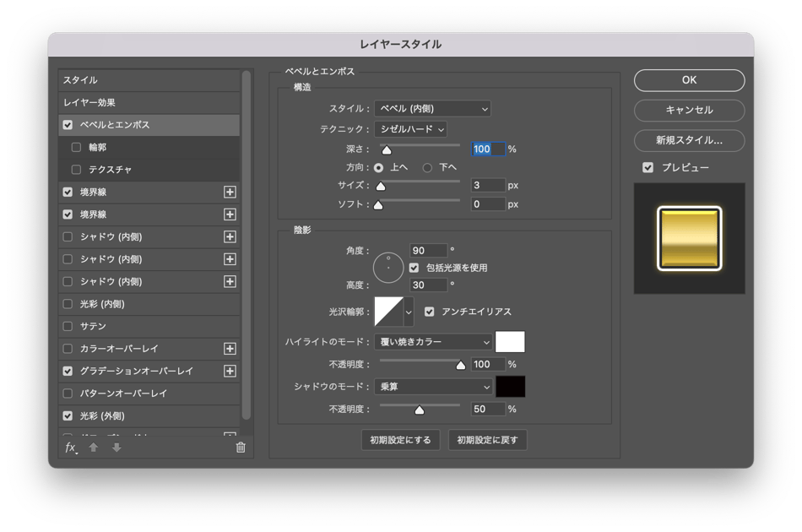Open the テクニック dropdown シゼルハード

point(410,129)
